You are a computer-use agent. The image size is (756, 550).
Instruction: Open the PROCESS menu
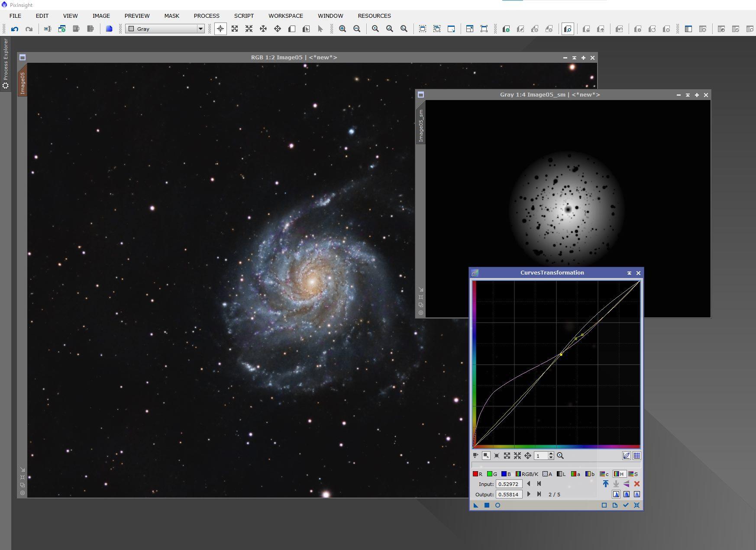point(207,16)
